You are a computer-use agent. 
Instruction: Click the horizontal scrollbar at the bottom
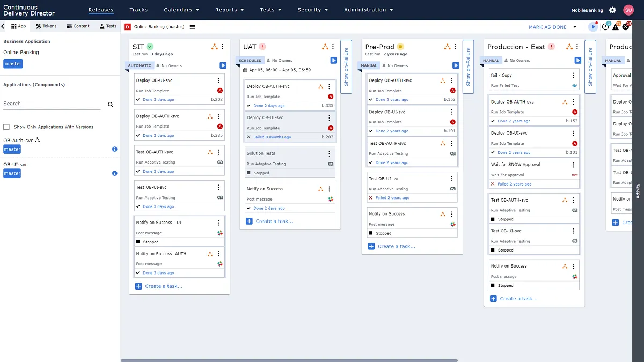(289, 360)
